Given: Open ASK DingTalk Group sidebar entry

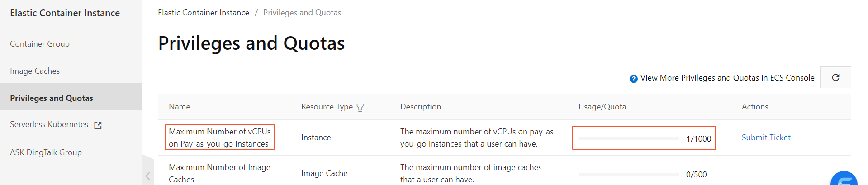Looking at the screenshot, I should tap(46, 152).
